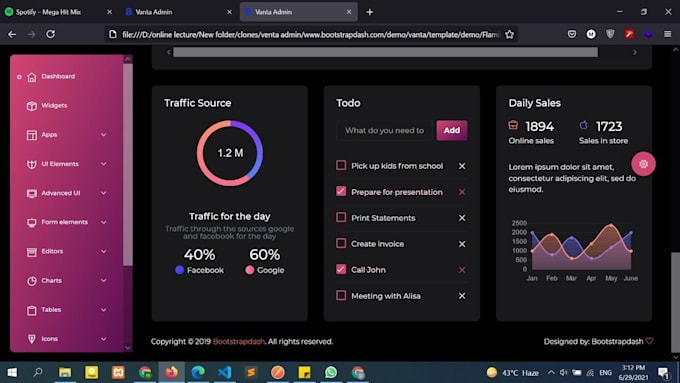
Task: Click the Widgets cube icon
Action: (32, 106)
